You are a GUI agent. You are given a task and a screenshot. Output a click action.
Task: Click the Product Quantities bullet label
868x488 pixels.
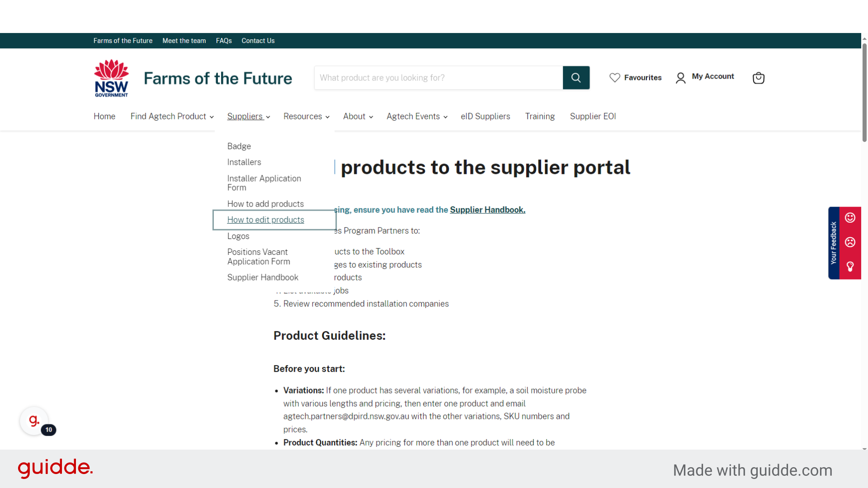pyautogui.click(x=320, y=443)
